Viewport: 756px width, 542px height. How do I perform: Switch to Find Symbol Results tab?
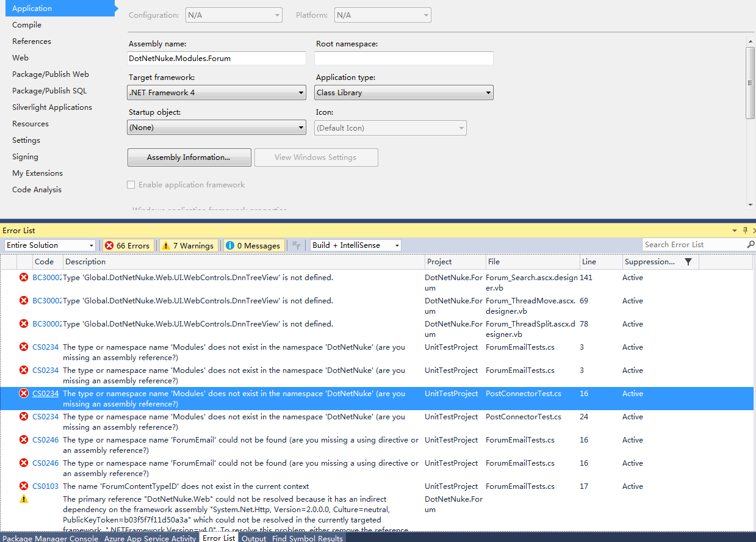pos(308,538)
